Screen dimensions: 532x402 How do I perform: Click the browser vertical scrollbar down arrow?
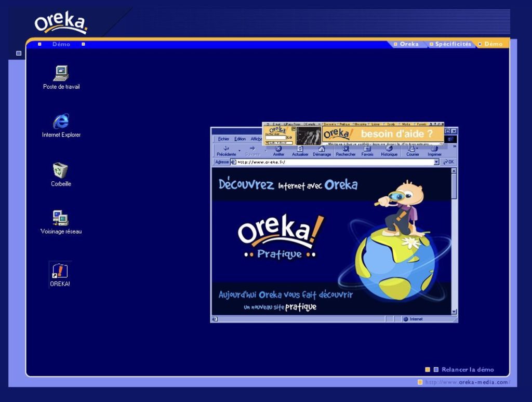[454, 312]
